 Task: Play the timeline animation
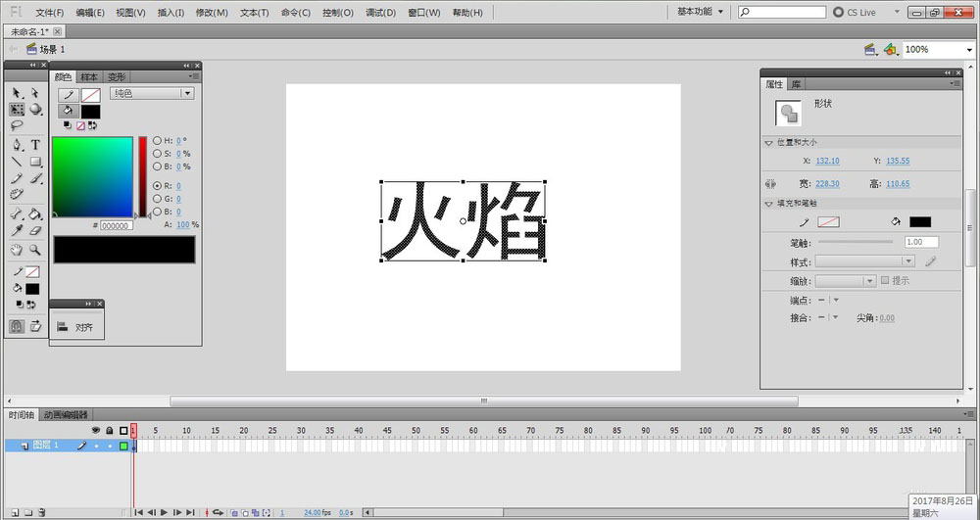coord(164,512)
